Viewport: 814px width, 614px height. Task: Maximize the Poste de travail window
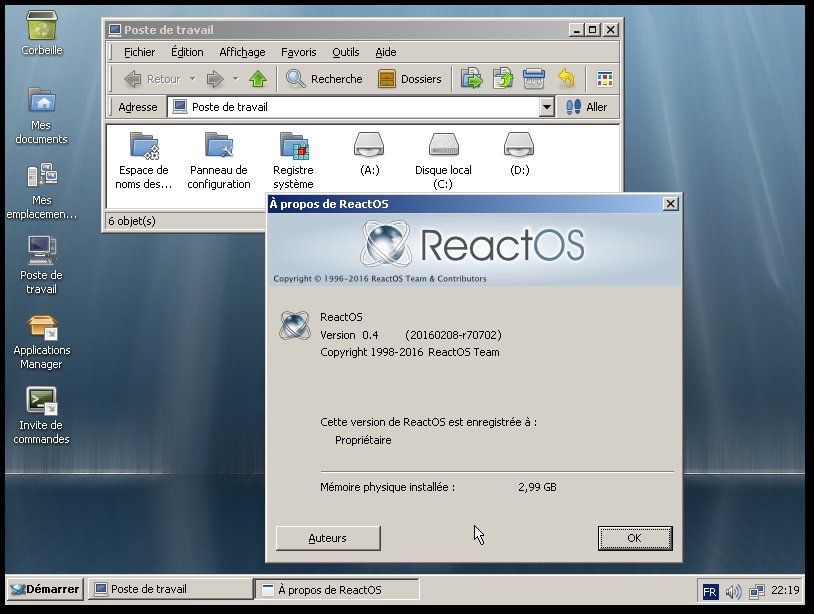click(x=592, y=30)
